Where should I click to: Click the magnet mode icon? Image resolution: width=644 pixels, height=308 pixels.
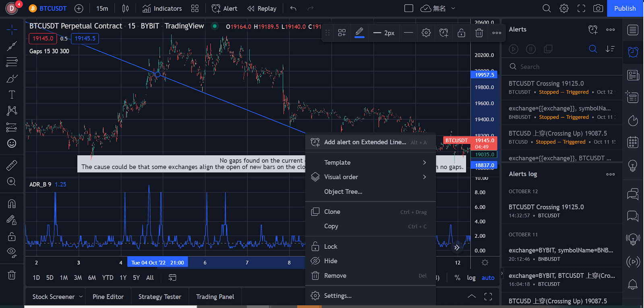tap(12, 204)
